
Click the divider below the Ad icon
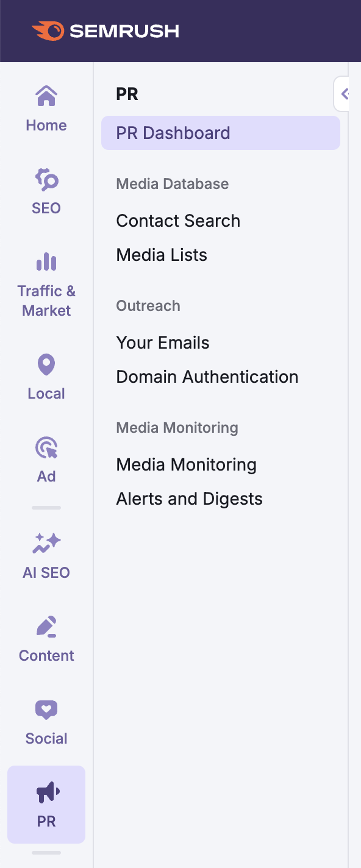tap(46, 507)
